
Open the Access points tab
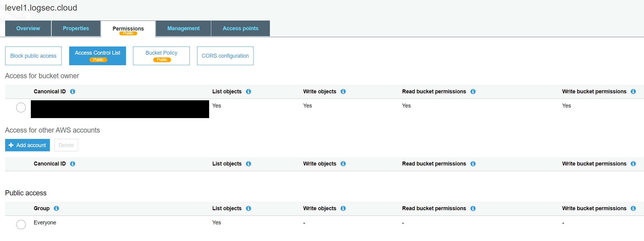[x=240, y=28]
